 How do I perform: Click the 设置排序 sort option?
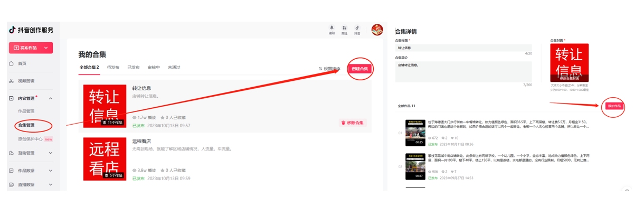tap(329, 69)
